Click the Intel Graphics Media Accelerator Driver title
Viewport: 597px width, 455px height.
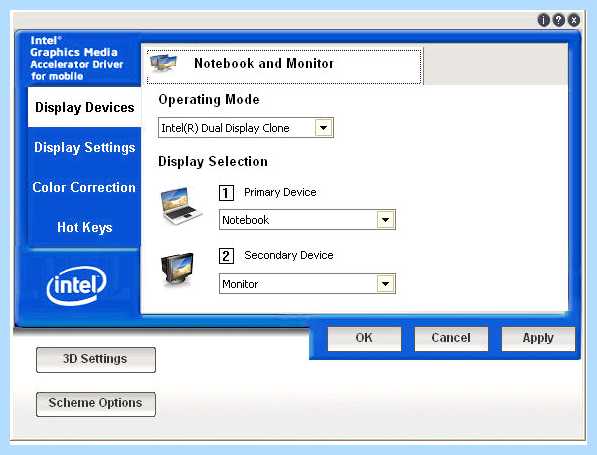pyautogui.click(x=77, y=58)
